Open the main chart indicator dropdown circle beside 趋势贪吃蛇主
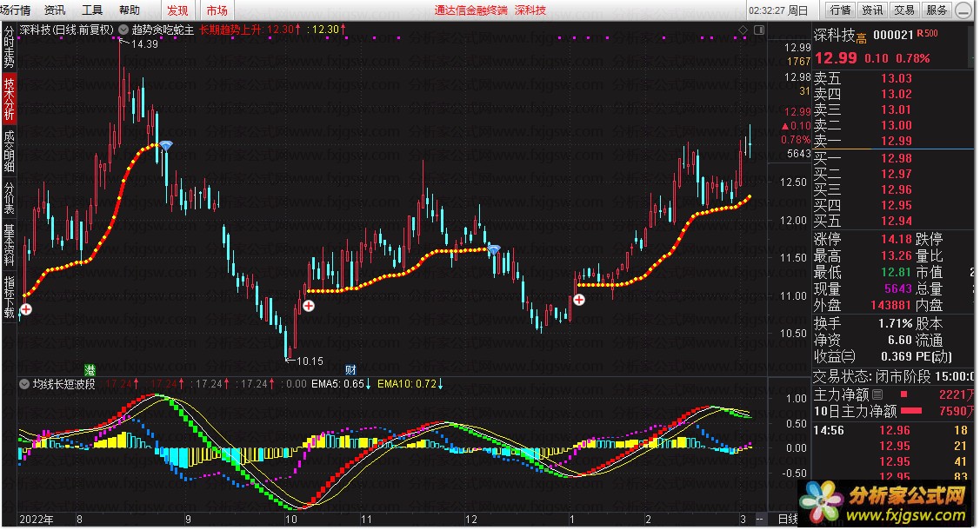980x530 pixels. click(123, 30)
